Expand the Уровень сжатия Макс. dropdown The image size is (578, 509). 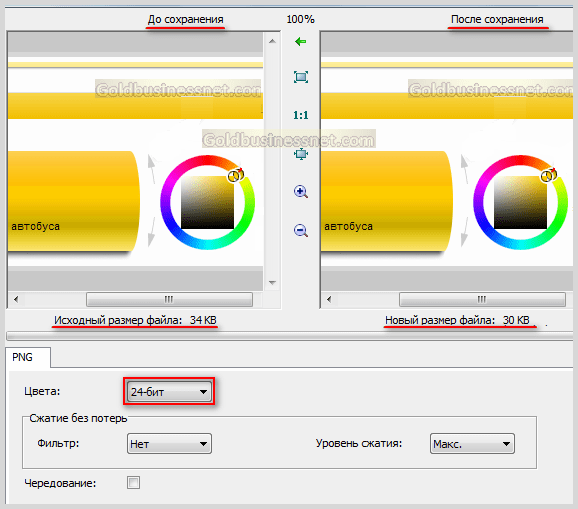coord(472,444)
